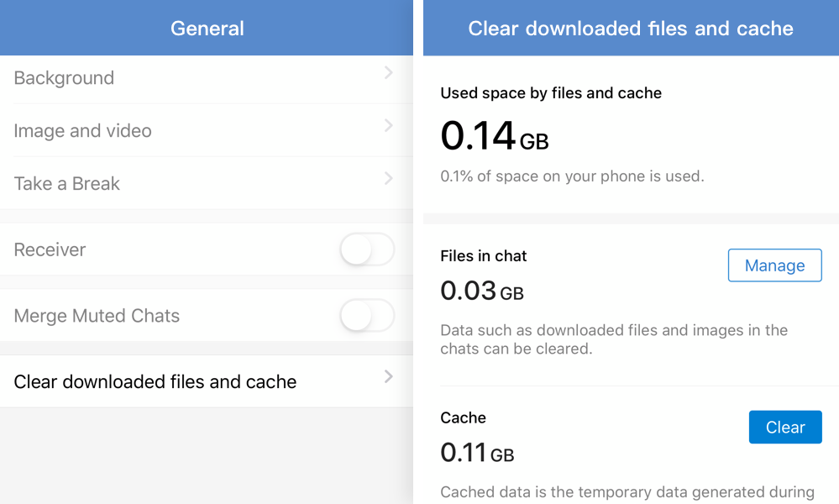Click the arrow next to Take a Break
Screen dimensions: 839x504
pos(388,179)
